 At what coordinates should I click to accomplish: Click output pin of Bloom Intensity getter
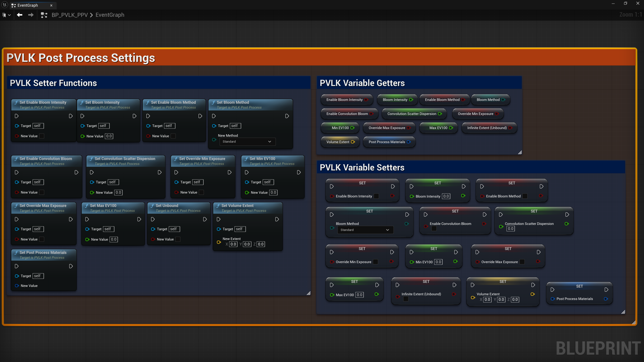pyautogui.click(x=411, y=100)
